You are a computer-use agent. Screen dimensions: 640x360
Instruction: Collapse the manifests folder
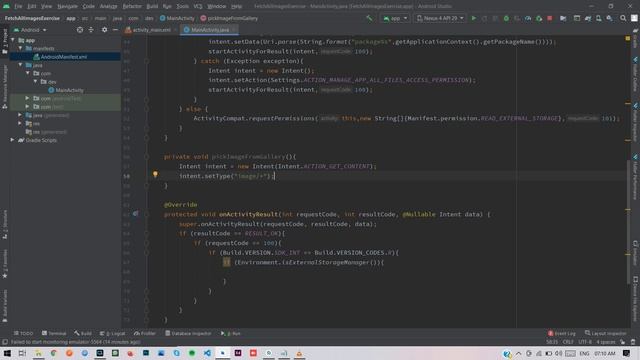tap(20, 48)
